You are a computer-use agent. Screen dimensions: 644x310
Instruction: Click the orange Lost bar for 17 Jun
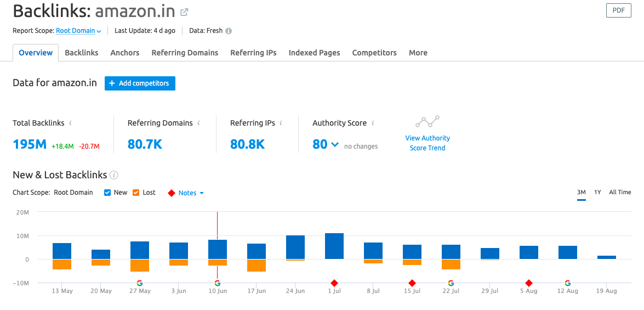257,266
